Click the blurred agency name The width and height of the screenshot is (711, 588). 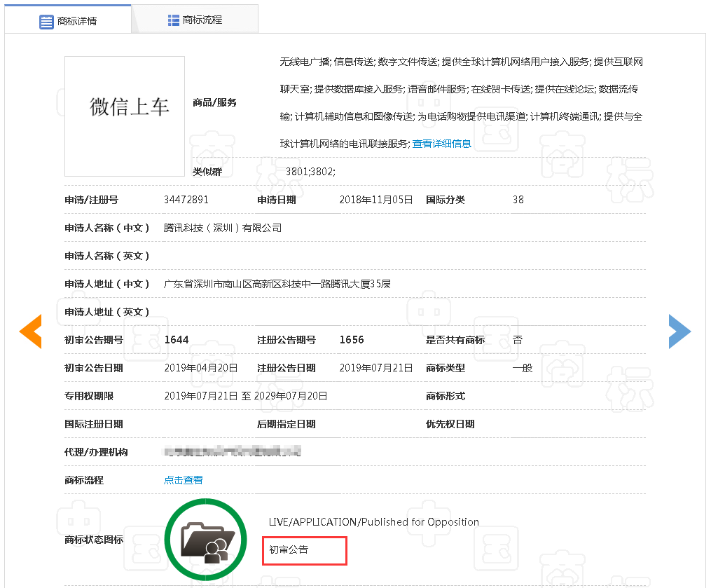[x=232, y=451]
